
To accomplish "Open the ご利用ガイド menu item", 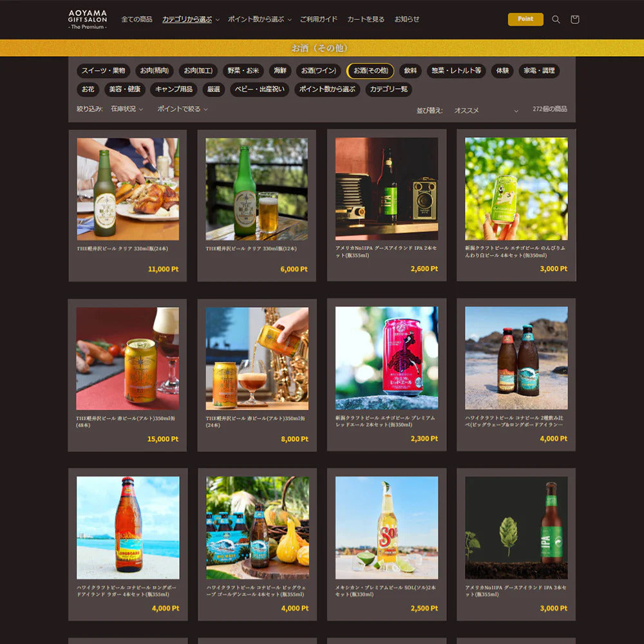I will point(318,19).
